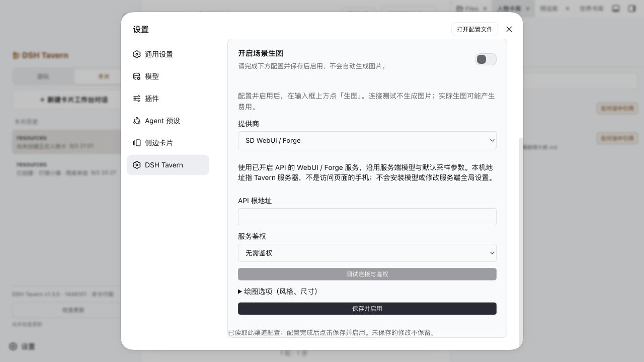Click the 测试连接与鉴权 button
Image resolution: width=644 pixels, height=362 pixels.
[x=367, y=274]
